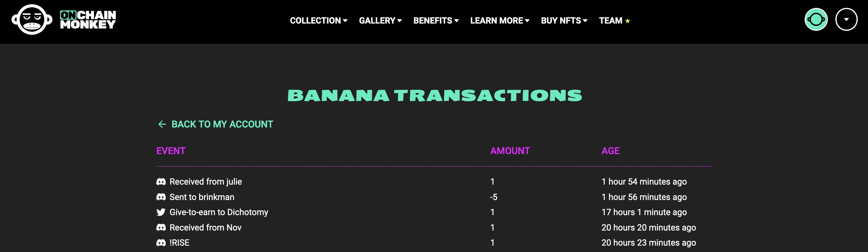Follow the BACK TO MY ACCOUNT link
The image size is (868, 252).
click(222, 124)
